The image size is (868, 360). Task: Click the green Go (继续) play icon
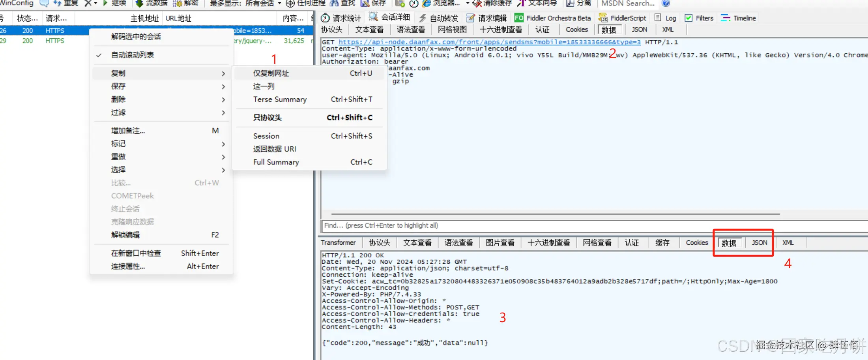[105, 3]
